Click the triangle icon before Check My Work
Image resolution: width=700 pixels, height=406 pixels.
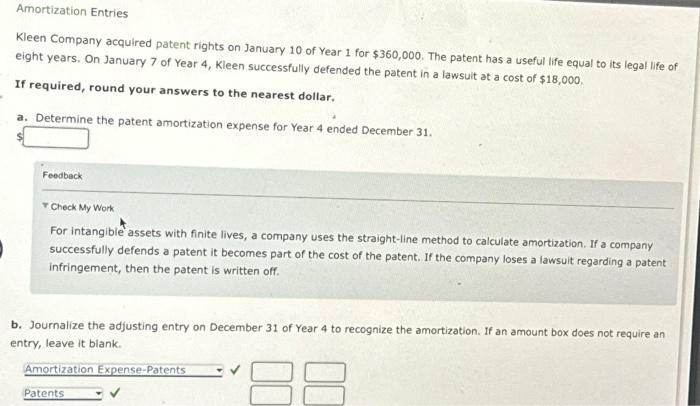click(x=45, y=206)
